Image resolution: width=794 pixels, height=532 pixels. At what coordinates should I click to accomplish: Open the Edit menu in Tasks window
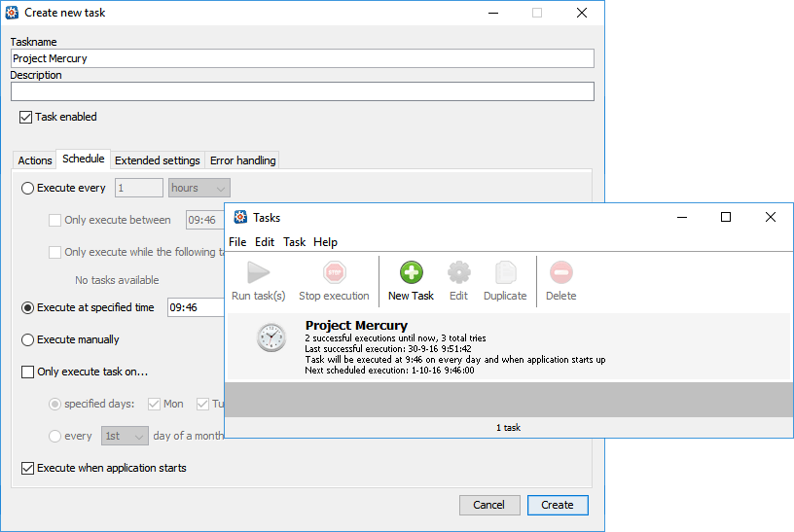(265, 242)
